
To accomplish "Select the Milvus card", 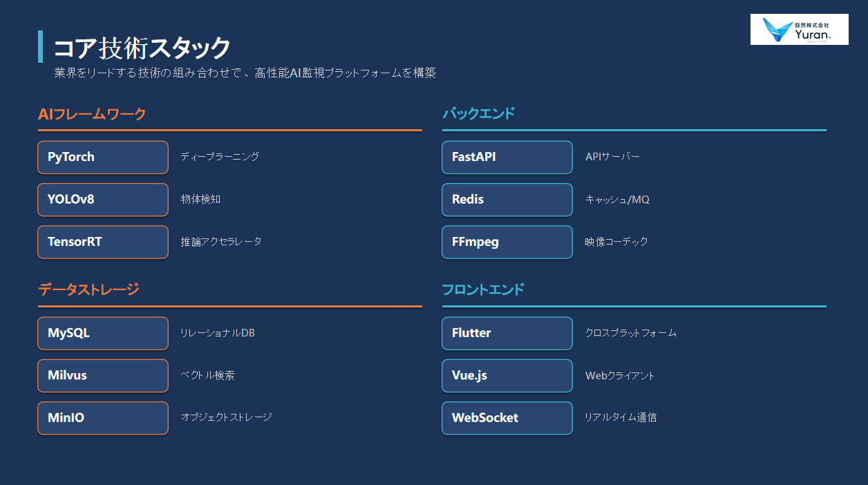I will click(103, 376).
